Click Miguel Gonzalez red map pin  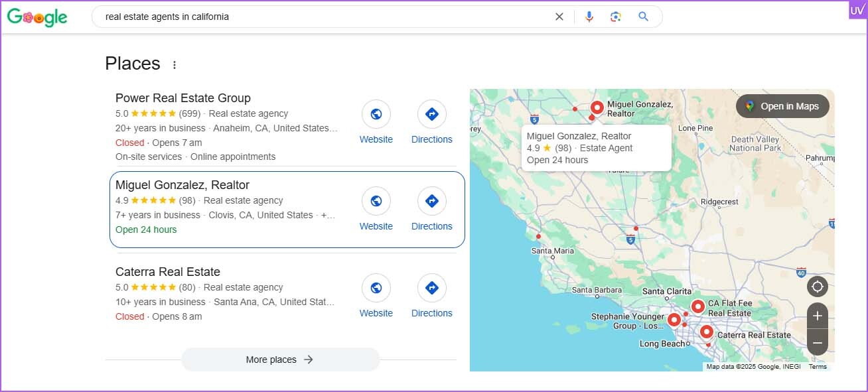[597, 108]
